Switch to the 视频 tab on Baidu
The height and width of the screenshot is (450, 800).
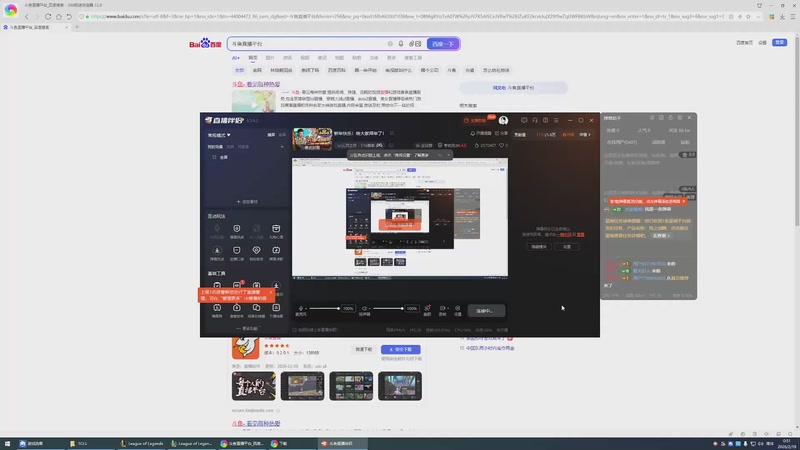point(305,58)
